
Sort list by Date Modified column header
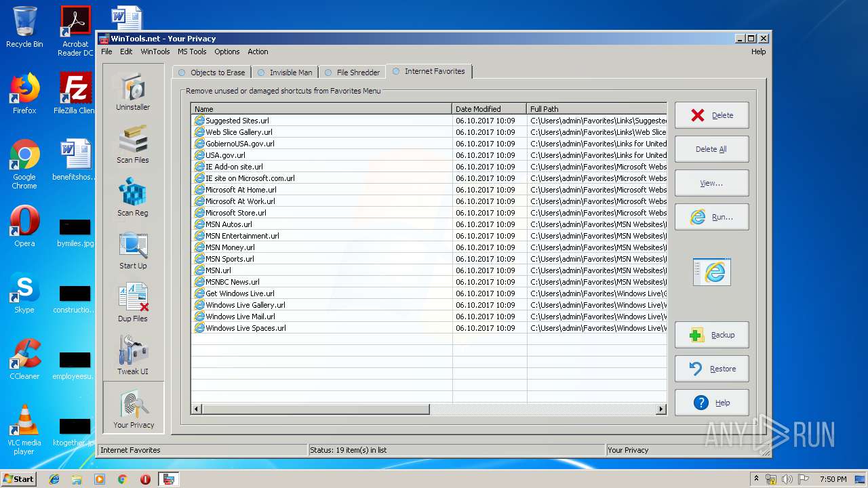click(x=489, y=108)
